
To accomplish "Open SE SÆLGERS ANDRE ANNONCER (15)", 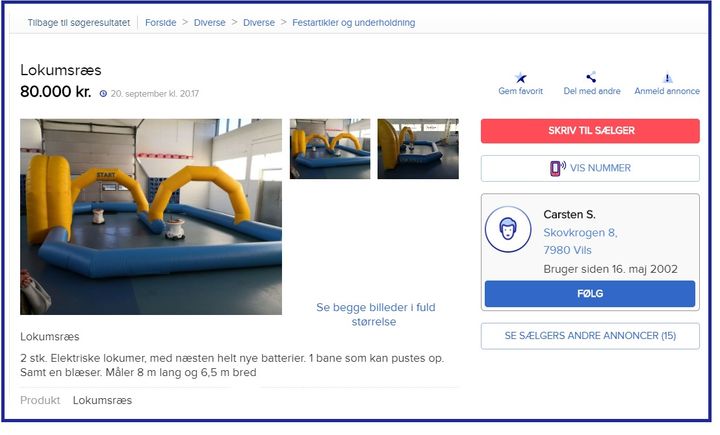I will 590,336.
